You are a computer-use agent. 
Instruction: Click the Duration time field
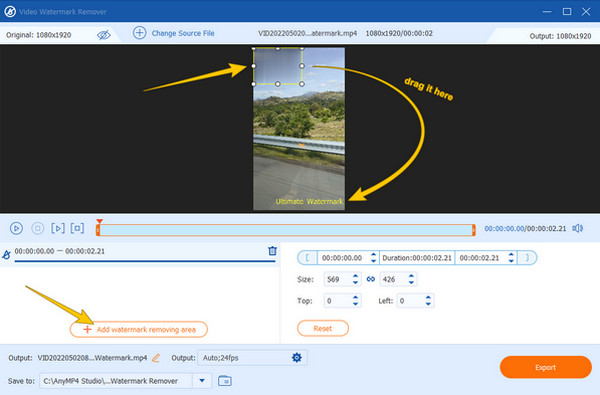coord(417,258)
